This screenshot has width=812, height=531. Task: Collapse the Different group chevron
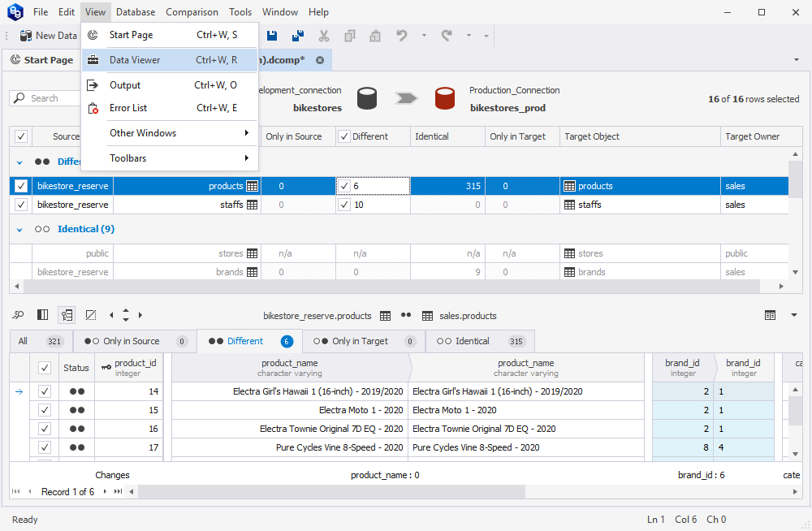coord(19,162)
